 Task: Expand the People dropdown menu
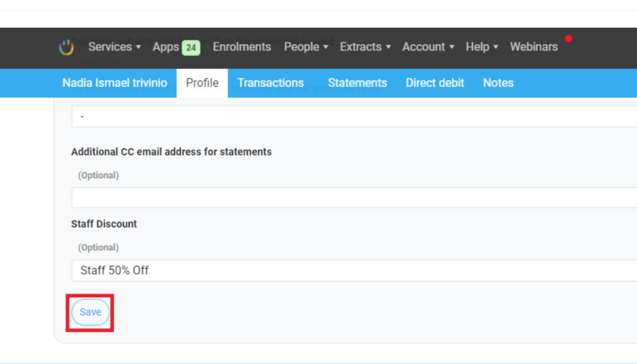click(306, 47)
